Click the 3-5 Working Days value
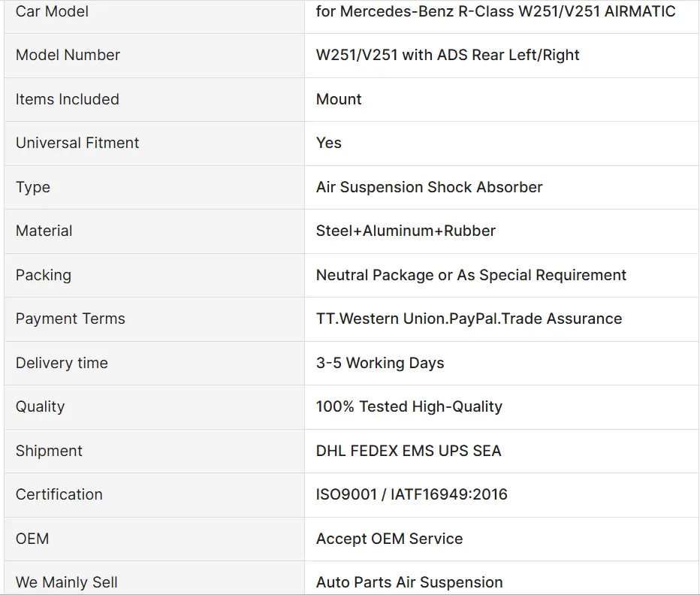The image size is (700, 595). tap(380, 363)
